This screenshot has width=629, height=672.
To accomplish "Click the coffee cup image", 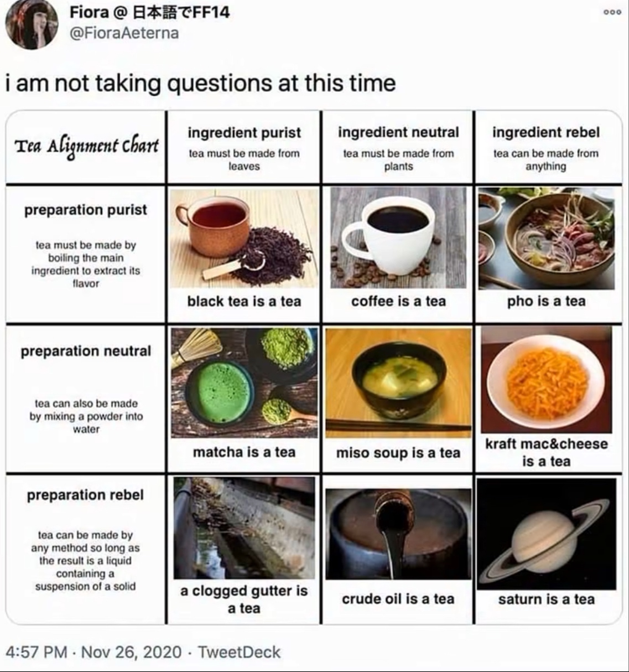I will [398, 238].
